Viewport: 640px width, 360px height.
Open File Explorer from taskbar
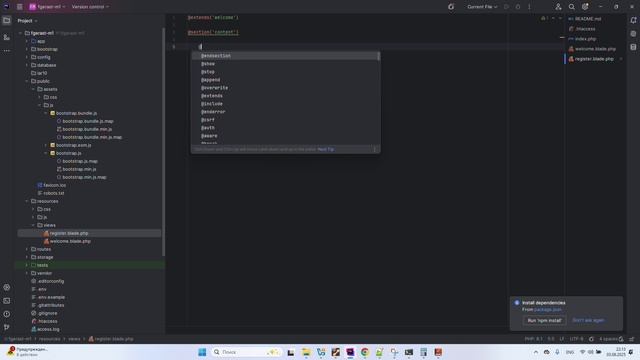306,352
